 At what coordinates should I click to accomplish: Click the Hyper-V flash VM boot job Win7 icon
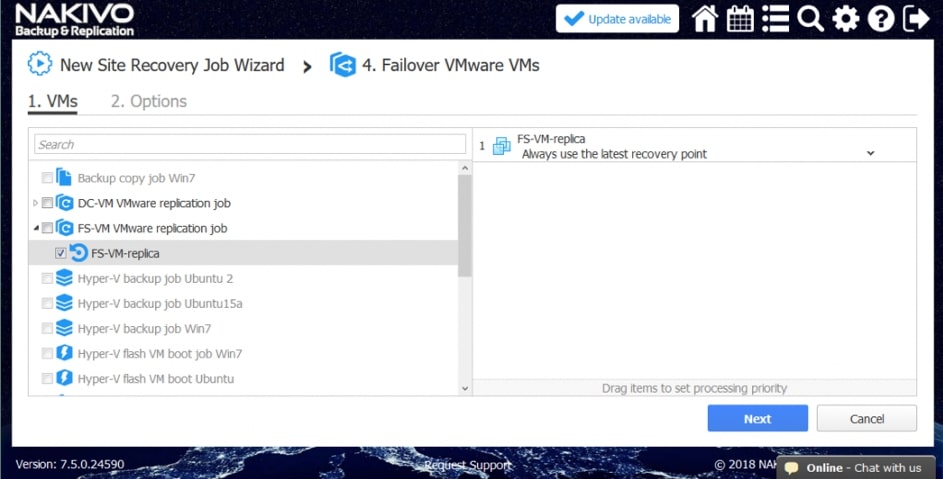point(64,353)
